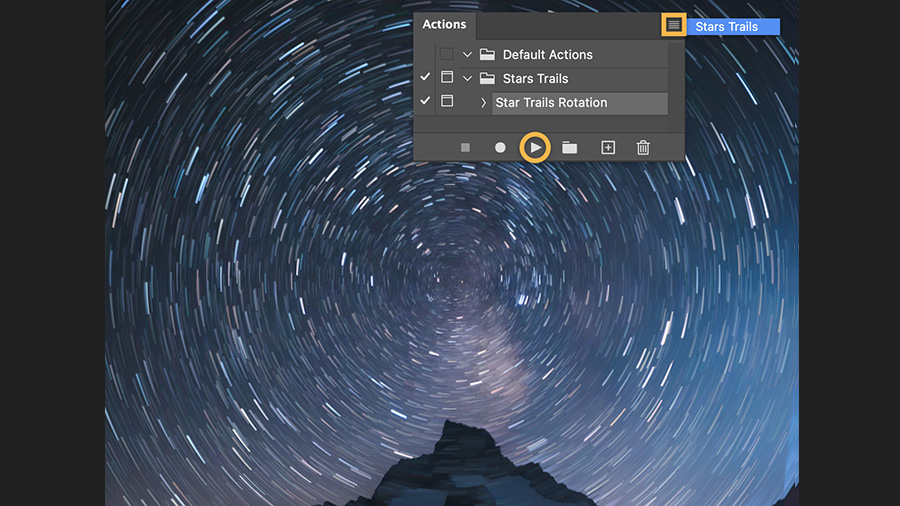Click the Play selection button
Image resolution: width=900 pixels, height=506 pixels.
[x=535, y=147]
